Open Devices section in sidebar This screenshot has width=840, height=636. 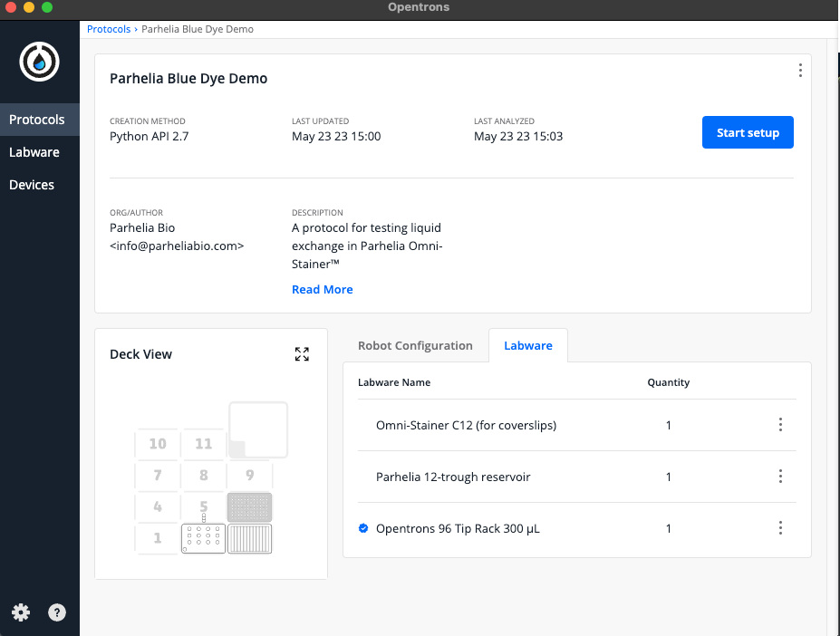pos(32,185)
